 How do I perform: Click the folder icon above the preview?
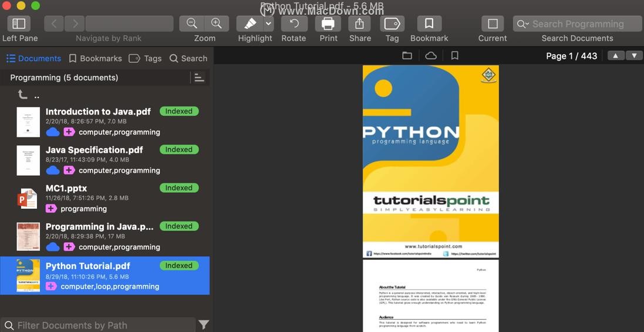click(407, 55)
